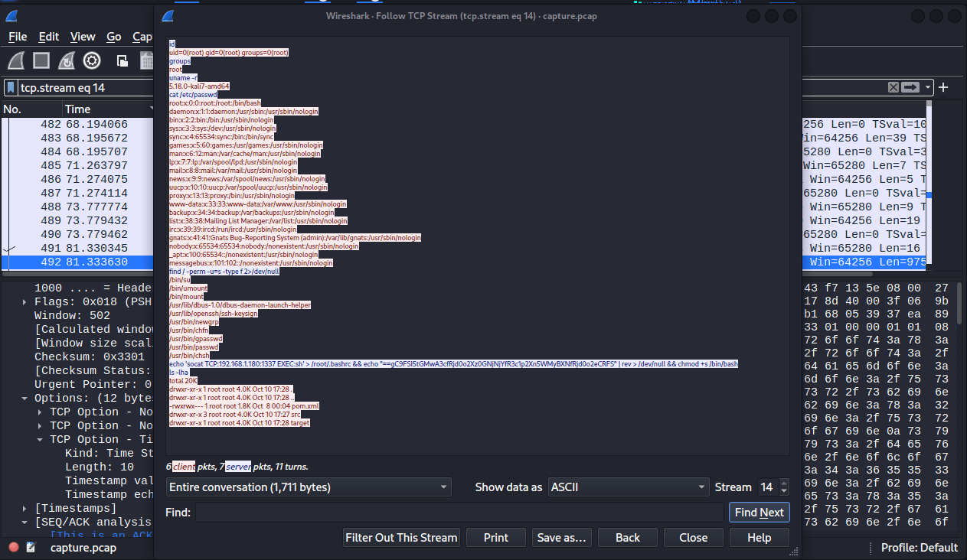Open capture options gear icon
Viewport: 967px width, 560px height.
[x=92, y=61]
